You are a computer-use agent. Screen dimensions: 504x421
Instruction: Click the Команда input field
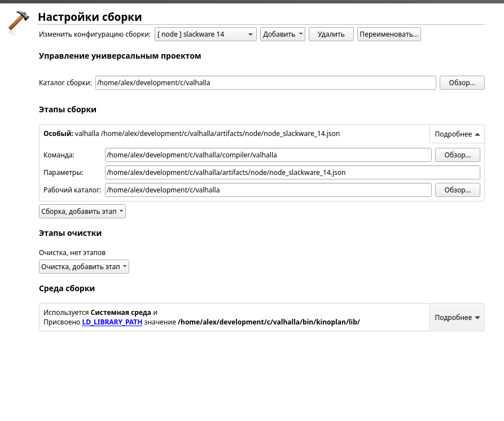pyautogui.click(x=268, y=155)
